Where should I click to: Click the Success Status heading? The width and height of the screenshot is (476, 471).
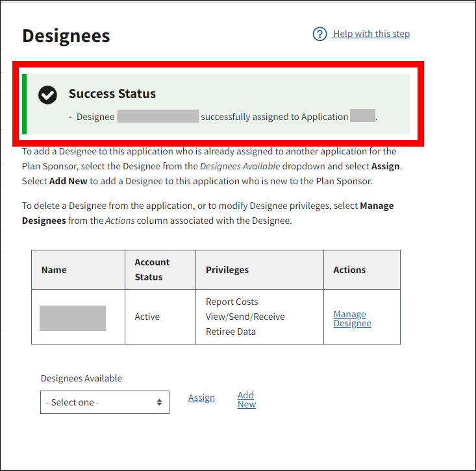pos(112,93)
